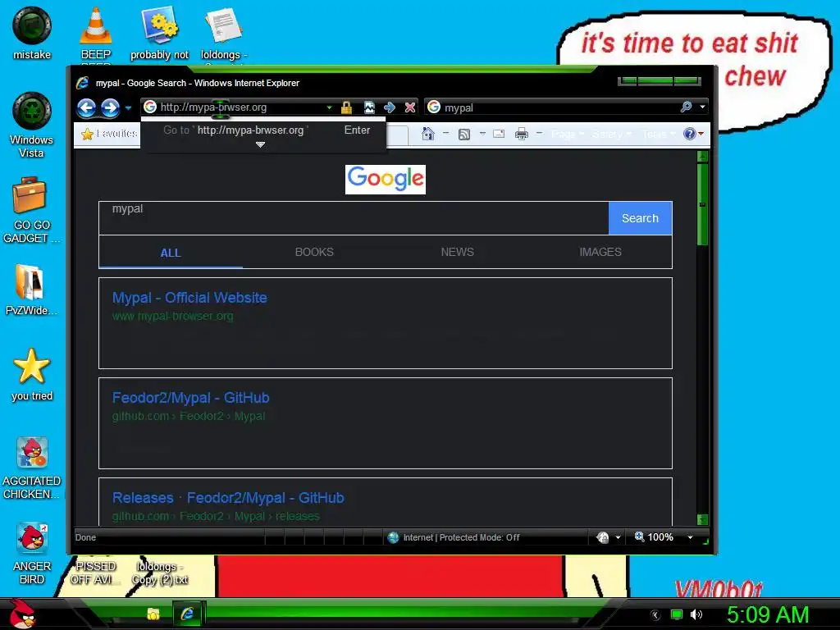Open the Page menu in command bar

pyautogui.click(x=568, y=134)
